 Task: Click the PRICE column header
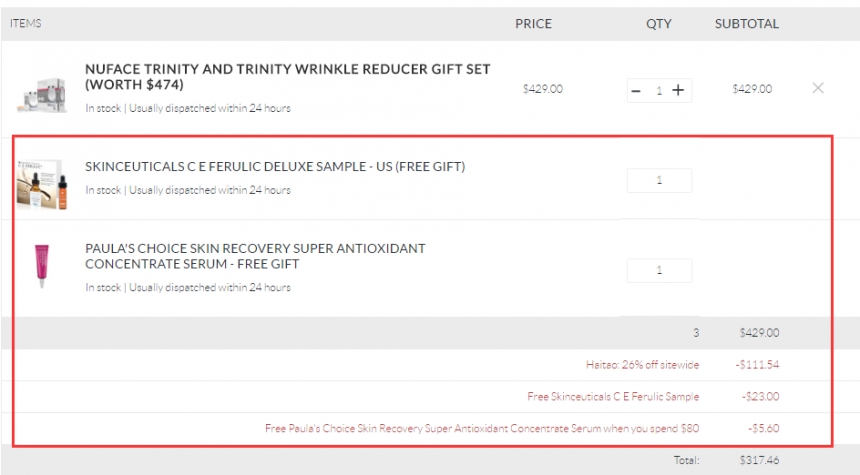click(x=533, y=24)
